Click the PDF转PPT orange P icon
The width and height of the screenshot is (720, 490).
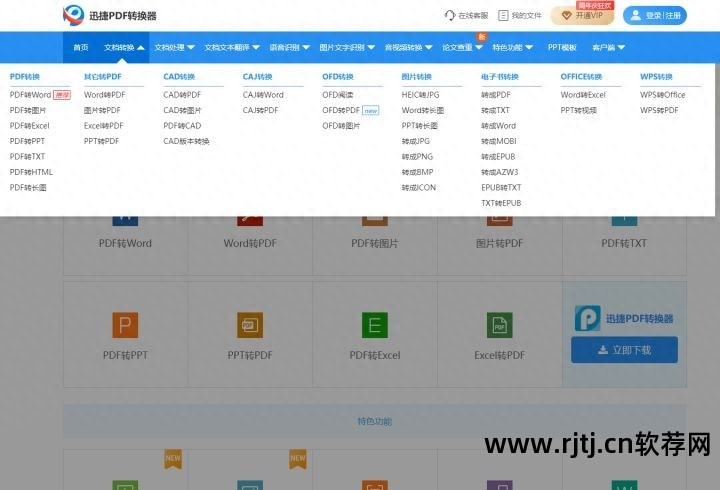(125, 325)
